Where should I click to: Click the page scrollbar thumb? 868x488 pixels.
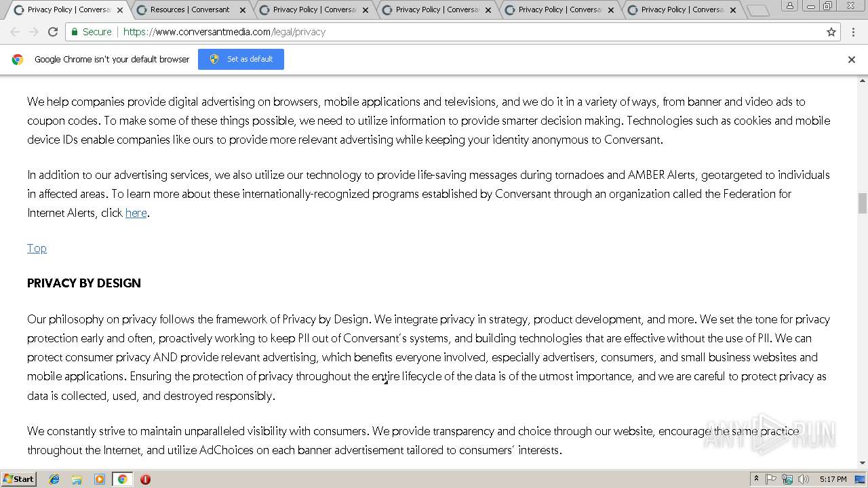click(x=862, y=203)
